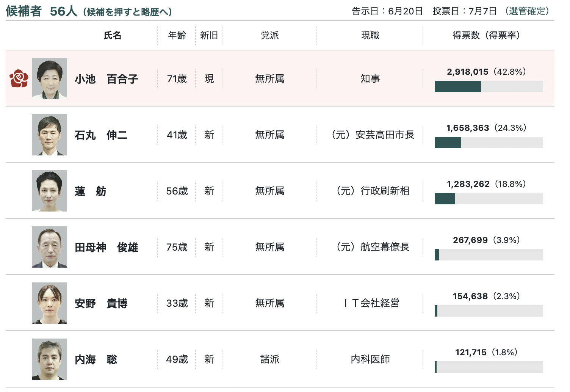Click the 得票数（得票率） column header
The width and height of the screenshot is (570, 392).
pos(486,35)
